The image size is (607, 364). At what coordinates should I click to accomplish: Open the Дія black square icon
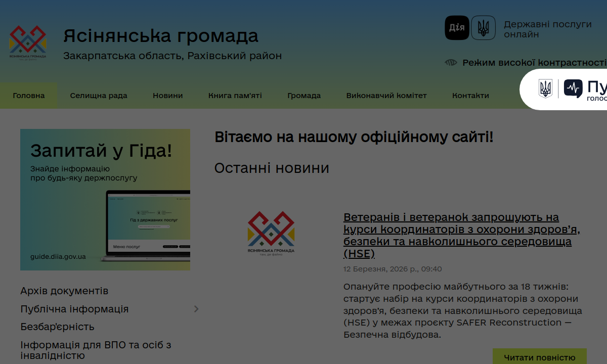(x=457, y=28)
